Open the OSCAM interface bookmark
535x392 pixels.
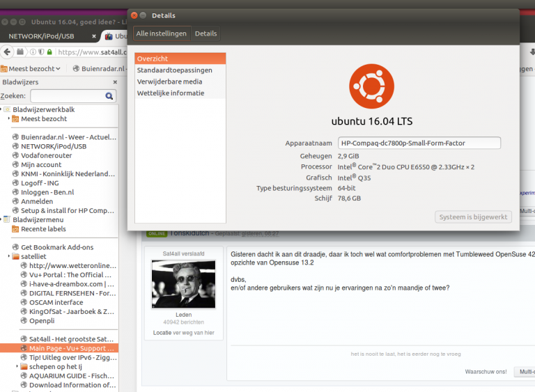coord(56,302)
